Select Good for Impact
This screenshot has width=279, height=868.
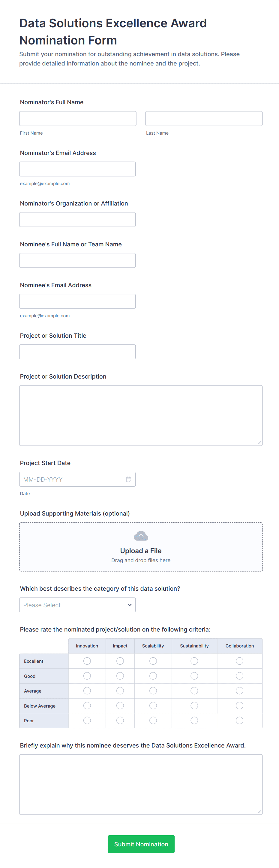pos(120,676)
